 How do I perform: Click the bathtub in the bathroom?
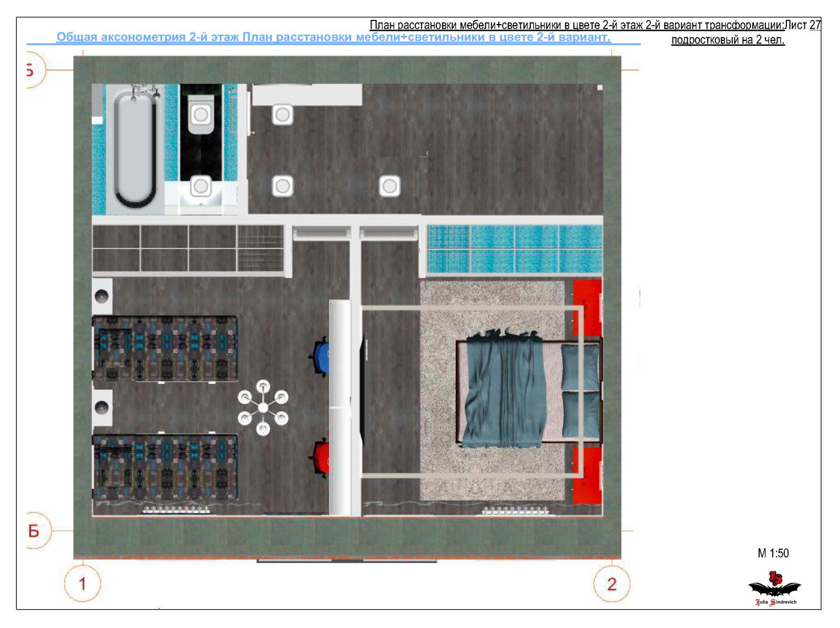point(135,149)
